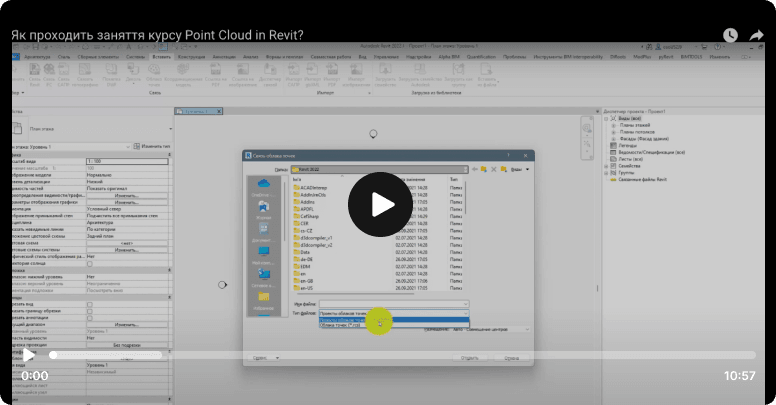Click the Ссылка на PDF ribbon icon

pos(215,75)
